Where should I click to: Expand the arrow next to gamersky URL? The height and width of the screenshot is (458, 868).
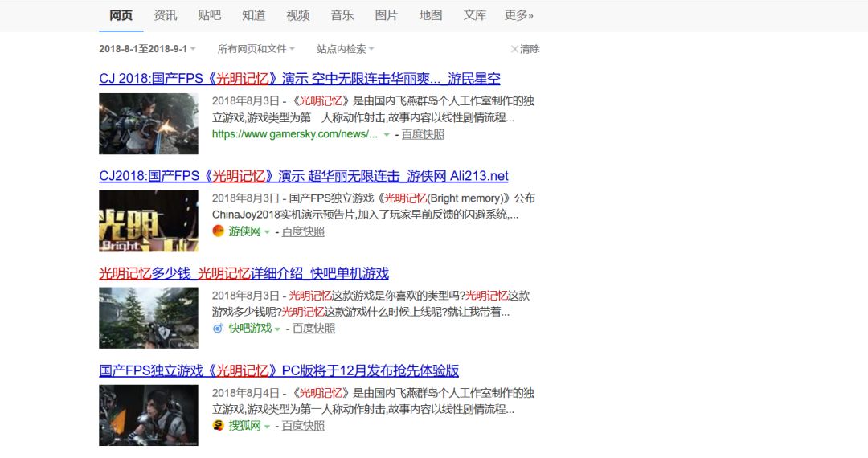coord(387,134)
